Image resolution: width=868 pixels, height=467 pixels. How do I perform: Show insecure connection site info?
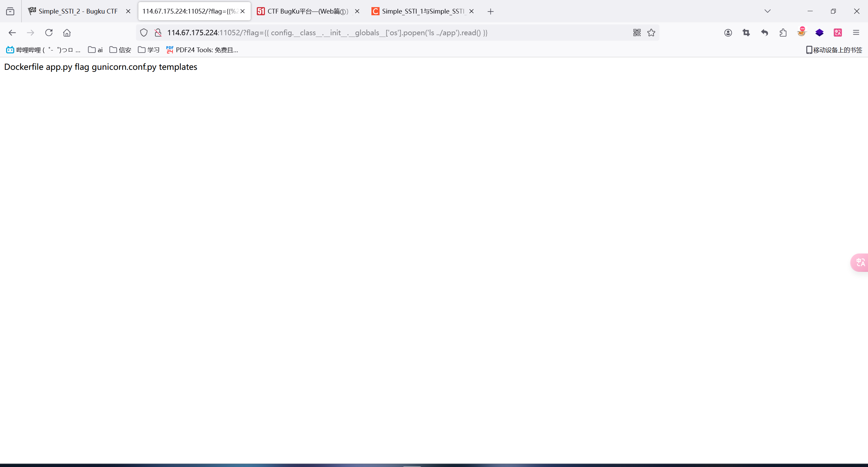tap(158, 33)
